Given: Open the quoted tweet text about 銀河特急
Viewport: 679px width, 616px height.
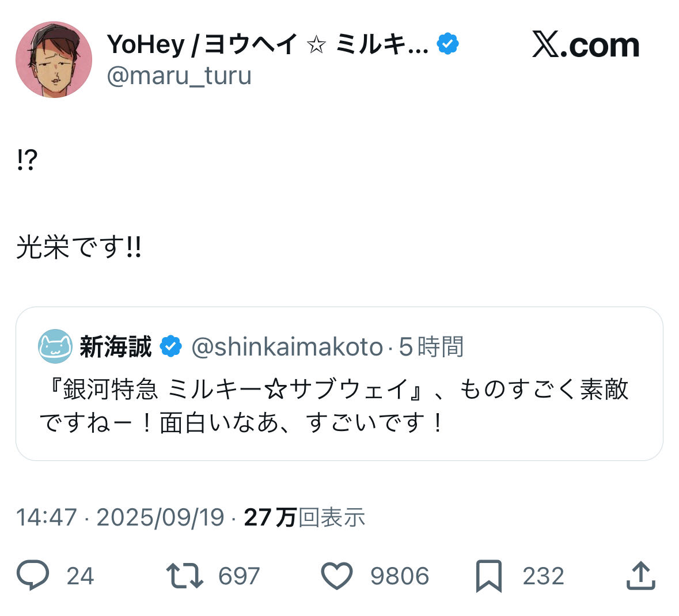Looking at the screenshot, I should coord(334,406).
